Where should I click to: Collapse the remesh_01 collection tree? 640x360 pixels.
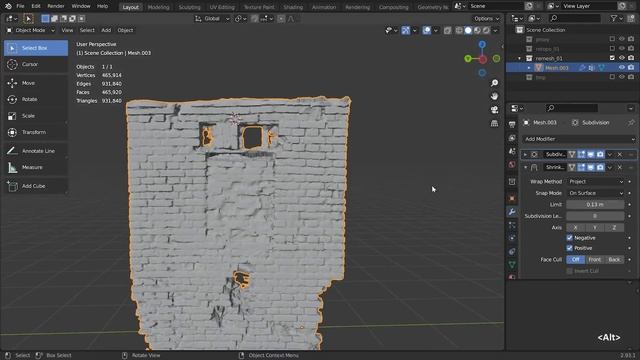[x=520, y=58]
